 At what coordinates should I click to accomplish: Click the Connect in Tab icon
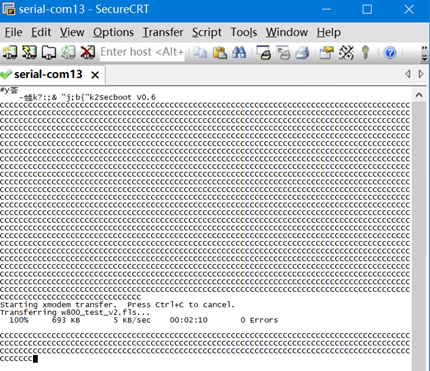[49, 52]
